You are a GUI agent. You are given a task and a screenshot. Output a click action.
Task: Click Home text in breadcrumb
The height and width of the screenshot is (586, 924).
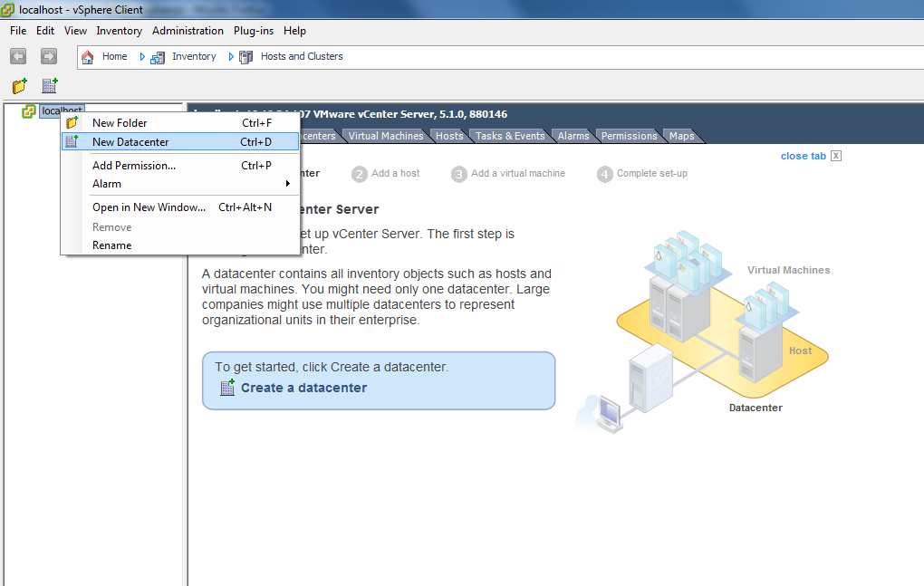coord(114,56)
